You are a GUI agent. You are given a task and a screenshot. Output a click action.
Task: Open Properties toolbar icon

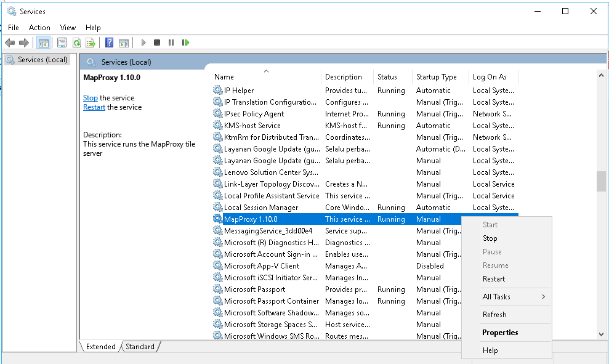coord(62,42)
